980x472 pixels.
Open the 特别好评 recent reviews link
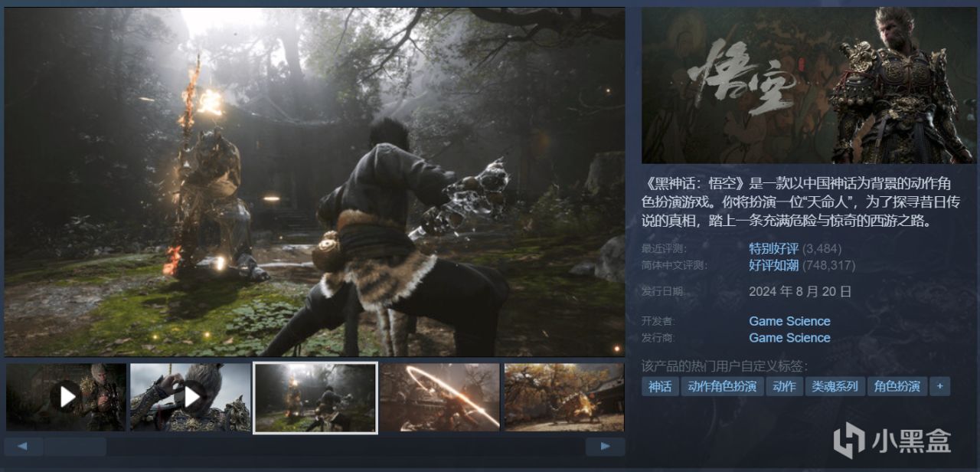(x=774, y=249)
